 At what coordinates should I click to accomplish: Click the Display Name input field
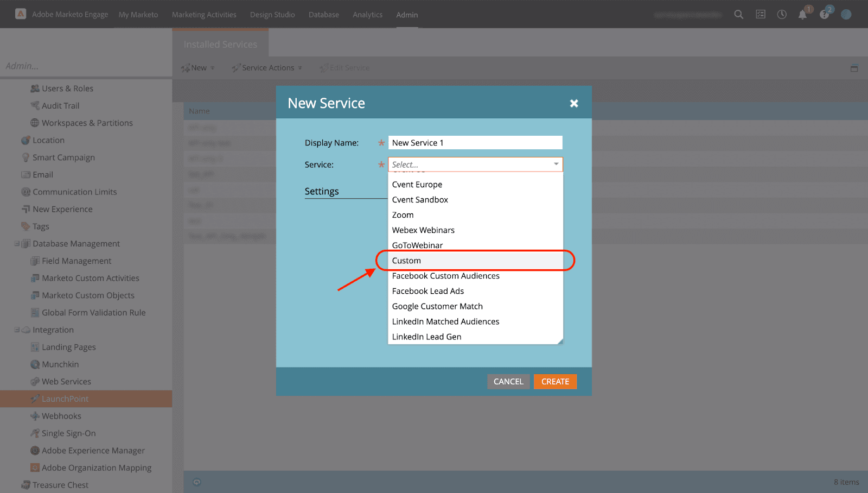point(475,143)
